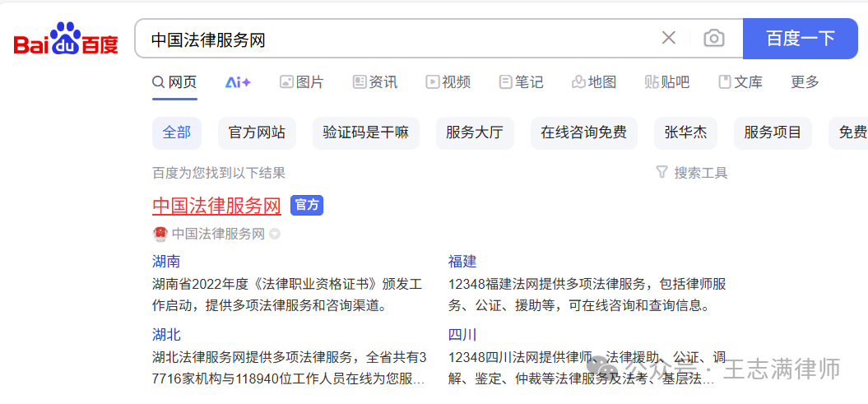Select the 张华杰 filter chip
Screen dimensions: 868x404
click(686, 132)
